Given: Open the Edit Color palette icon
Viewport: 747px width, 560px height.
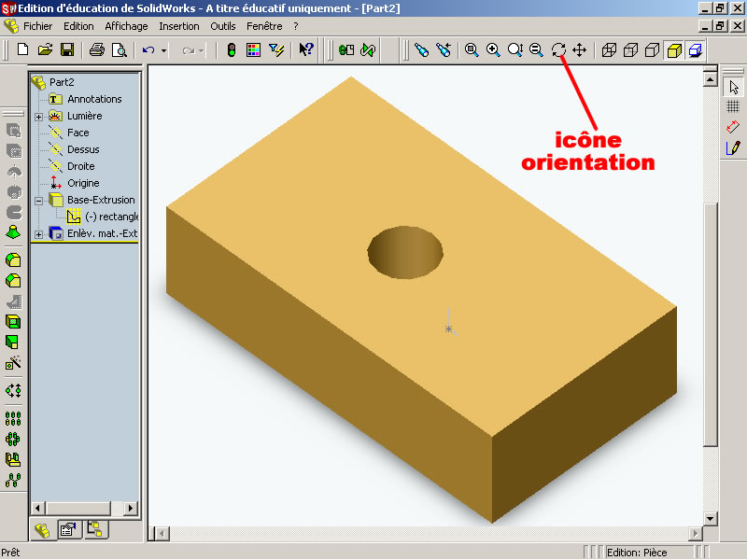Looking at the screenshot, I should (253, 49).
